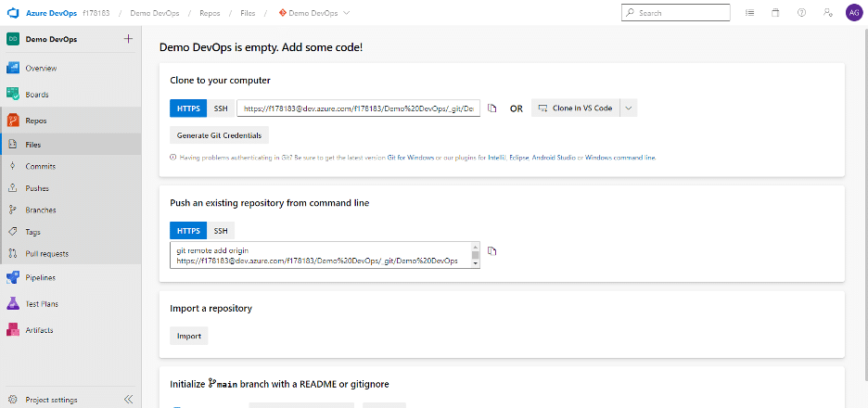Click the Pull requests icon in sidebar
Screen dimensions: 868x408
[x=13, y=253]
